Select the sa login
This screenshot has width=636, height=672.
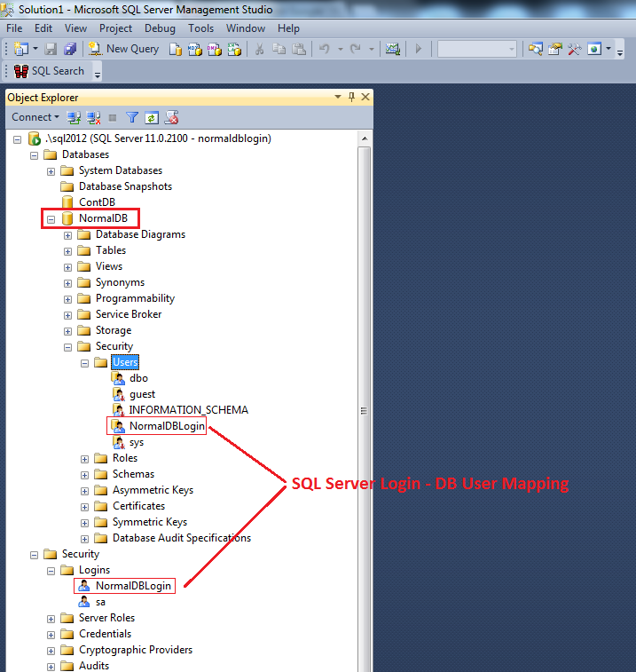100,602
